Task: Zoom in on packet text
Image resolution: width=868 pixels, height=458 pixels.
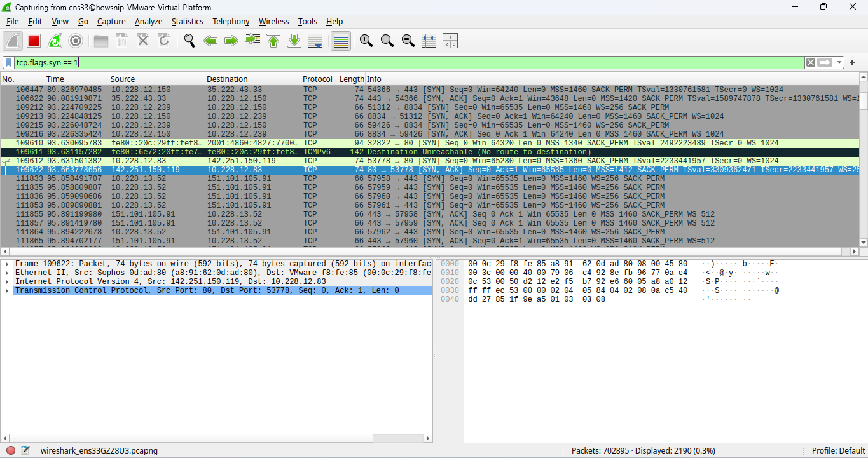Action: [366, 41]
